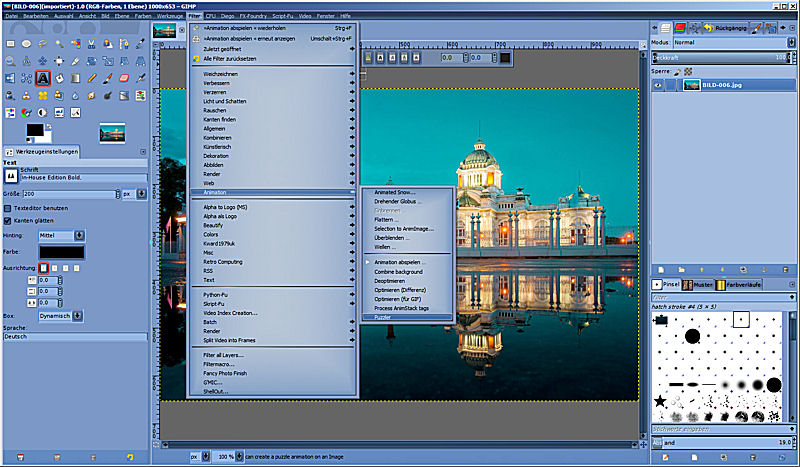Select the Clone stamp tool
This screenshot has width=800, height=467.
click(x=27, y=95)
